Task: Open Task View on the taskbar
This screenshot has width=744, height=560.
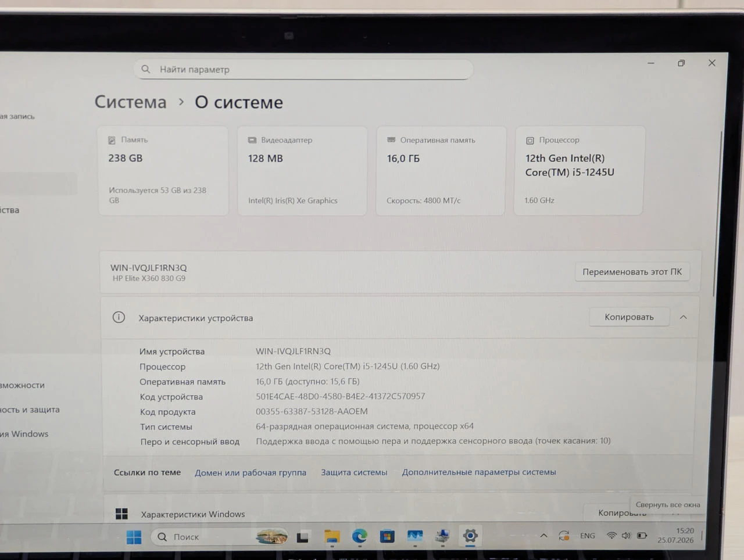Action: pos(302,537)
